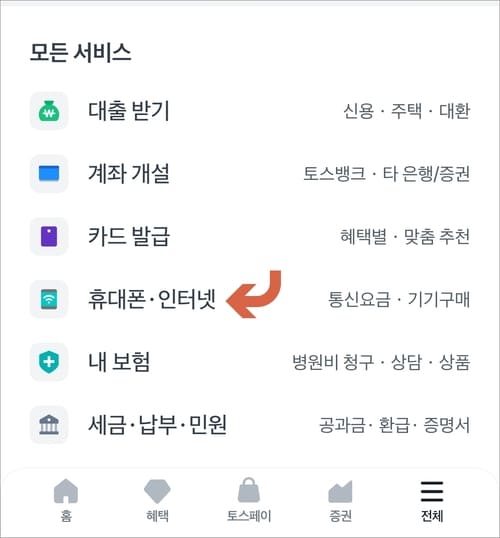
Task: Tap the insurance shield plus icon
Action: (x=49, y=362)
